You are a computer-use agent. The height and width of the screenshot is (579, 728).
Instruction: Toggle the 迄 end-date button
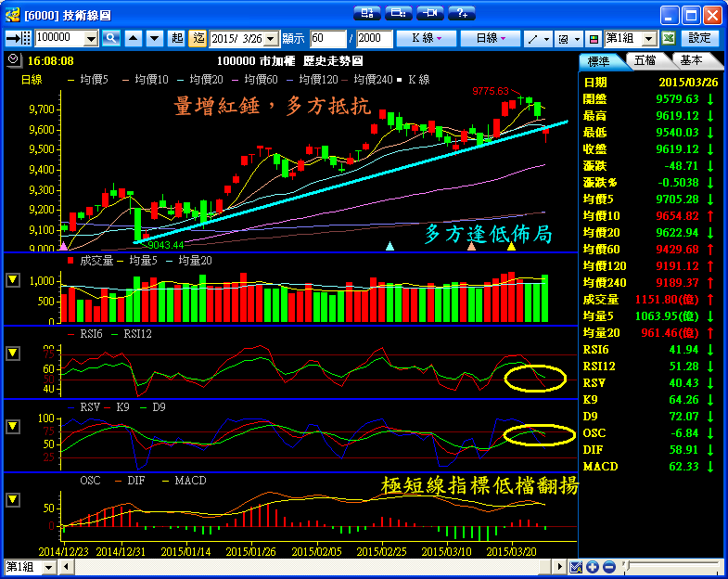[198, 38]
